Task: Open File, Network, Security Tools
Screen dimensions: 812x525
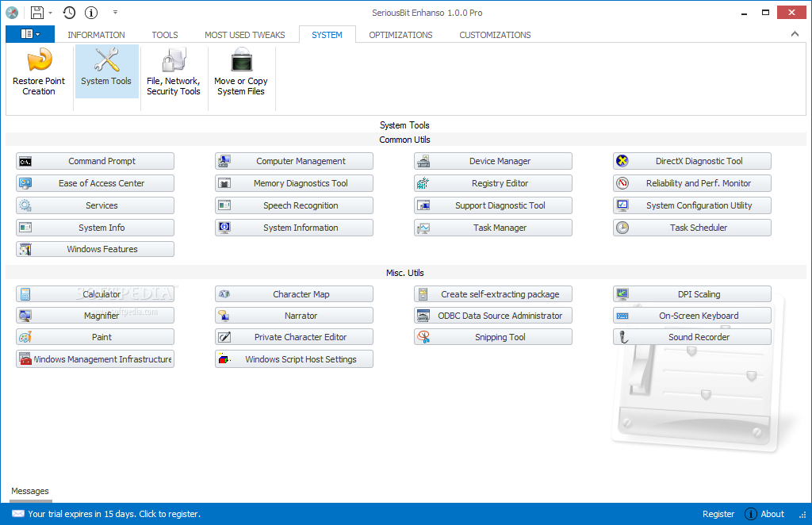Action: 174,71
